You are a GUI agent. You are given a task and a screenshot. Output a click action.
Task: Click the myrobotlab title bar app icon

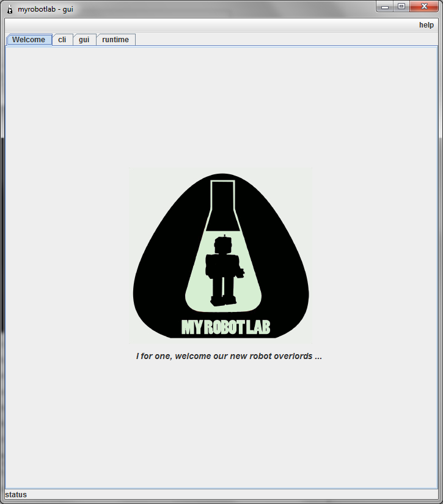click(10, 9)
